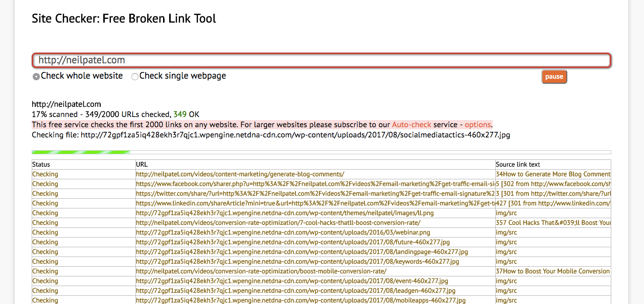This screenshot has height=304, width=644.
Task: Open the linkedin.com shareArticle URL
Action: click(x=315, y=203)
